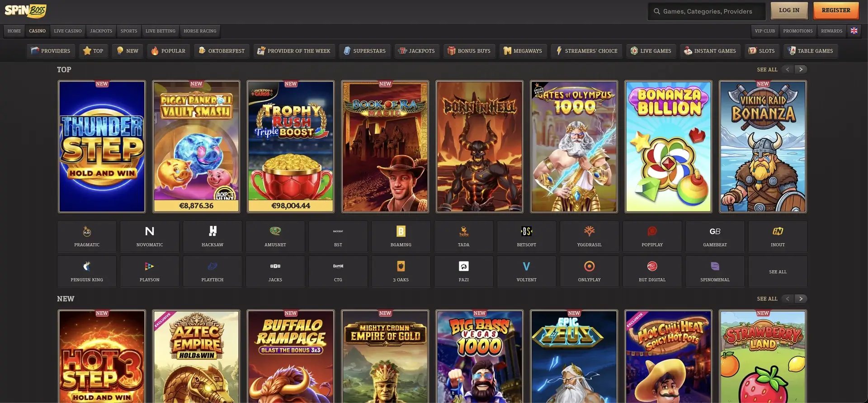Image resolution: width=868 pixels, height=403 pixels.
Task: Open the Playson provider tile
Action: pos(150,271)
